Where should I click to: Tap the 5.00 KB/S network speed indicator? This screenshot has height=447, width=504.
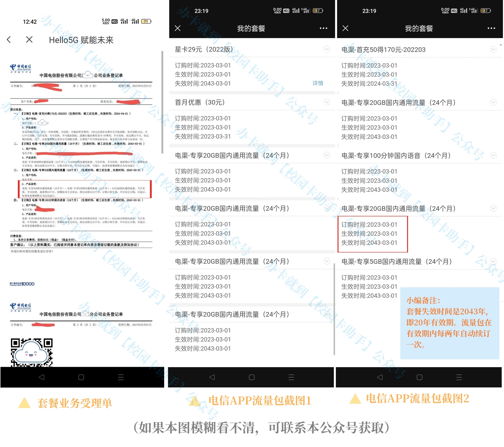pos(106,21)
